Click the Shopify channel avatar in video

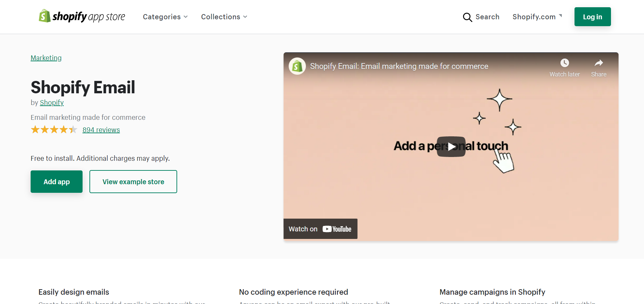coord(297,66)
